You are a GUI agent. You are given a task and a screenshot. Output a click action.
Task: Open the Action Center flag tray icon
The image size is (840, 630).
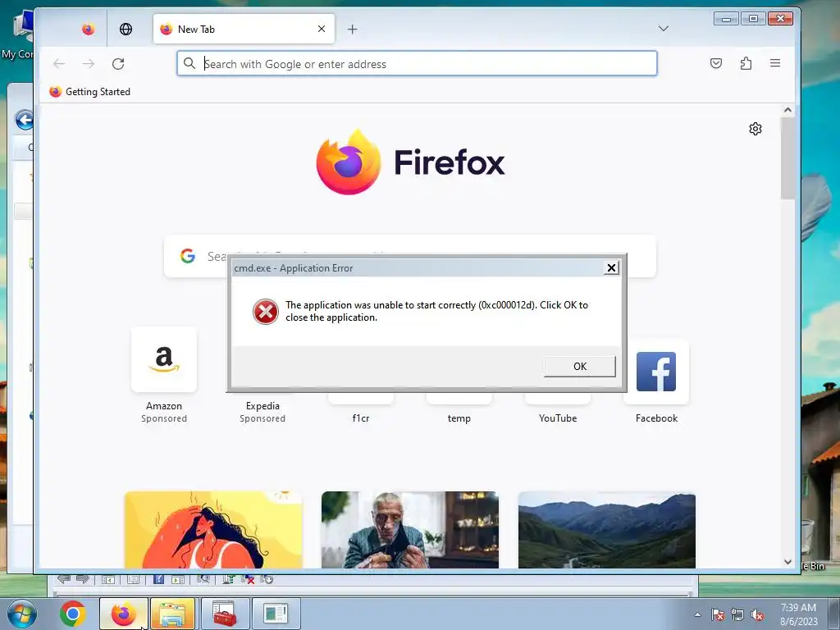pyautogui.click(x=718, y=615)
